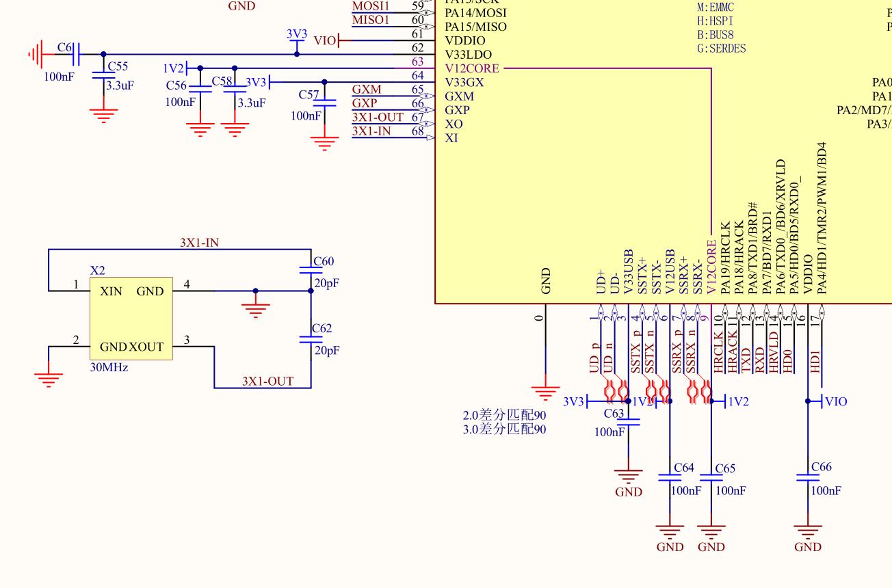The height and width of the screenshot is (588, 892).
Task: Click the VIO power port on pin 61 line
Action: point(326,40)
